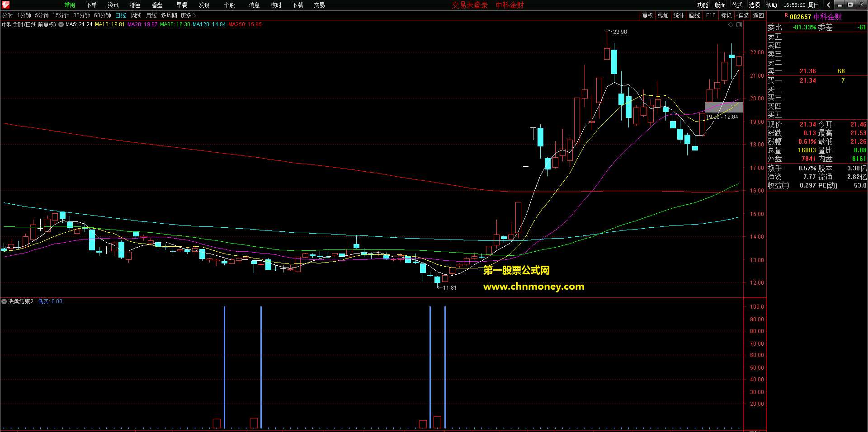The height and width of the screenshot is (432, 868).
Task: Click the MA5: 21.24 legend label
Action: [79, 24]
